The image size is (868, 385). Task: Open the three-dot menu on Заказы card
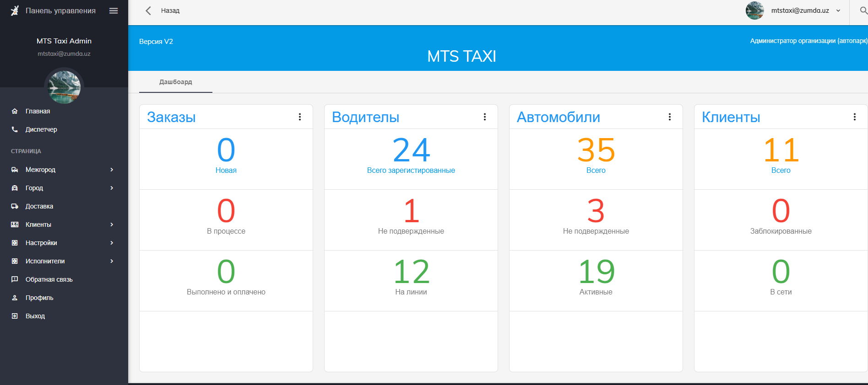tap(300, 117)
